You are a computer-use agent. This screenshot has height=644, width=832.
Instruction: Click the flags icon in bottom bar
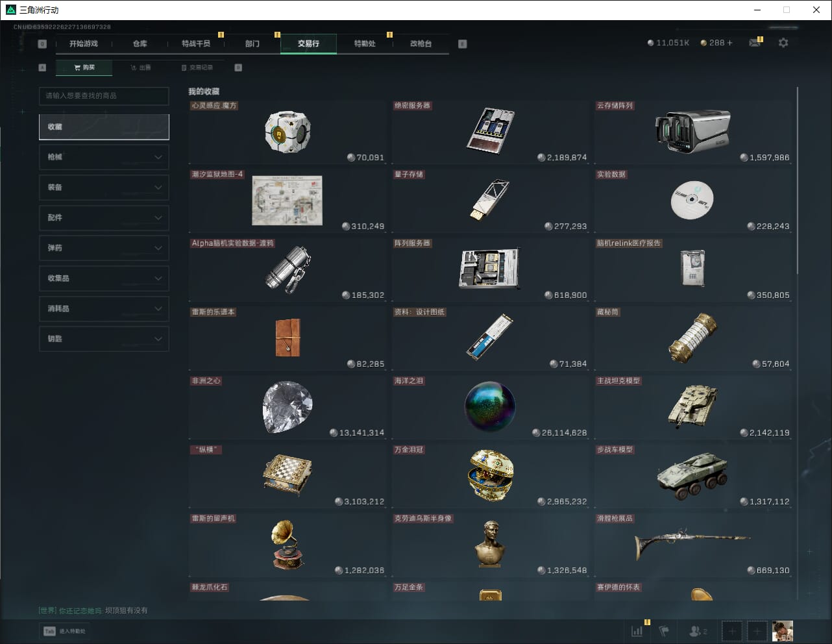coord(664,631)
